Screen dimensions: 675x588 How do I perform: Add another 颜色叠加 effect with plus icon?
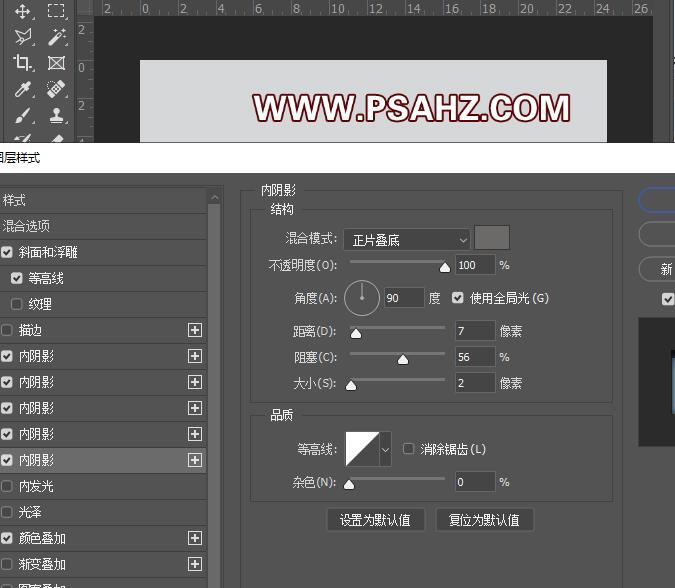pyautogui.click(x=195, y=538)
